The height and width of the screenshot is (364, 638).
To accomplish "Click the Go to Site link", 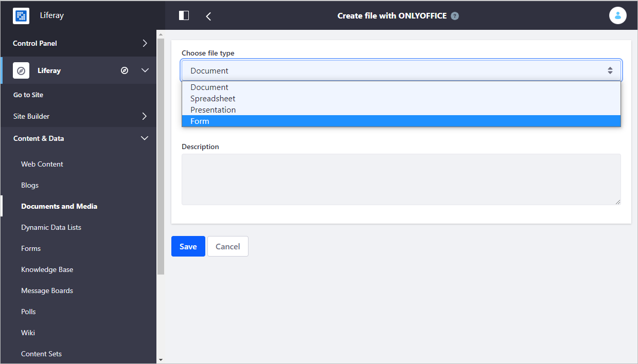I will click(28, 95).
